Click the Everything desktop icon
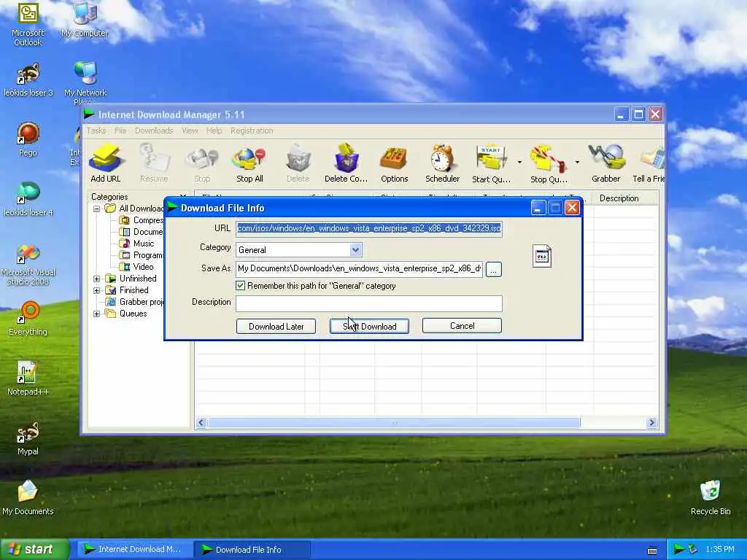The height and width of the screenshot is (560, 747). [x=28, y=319]
